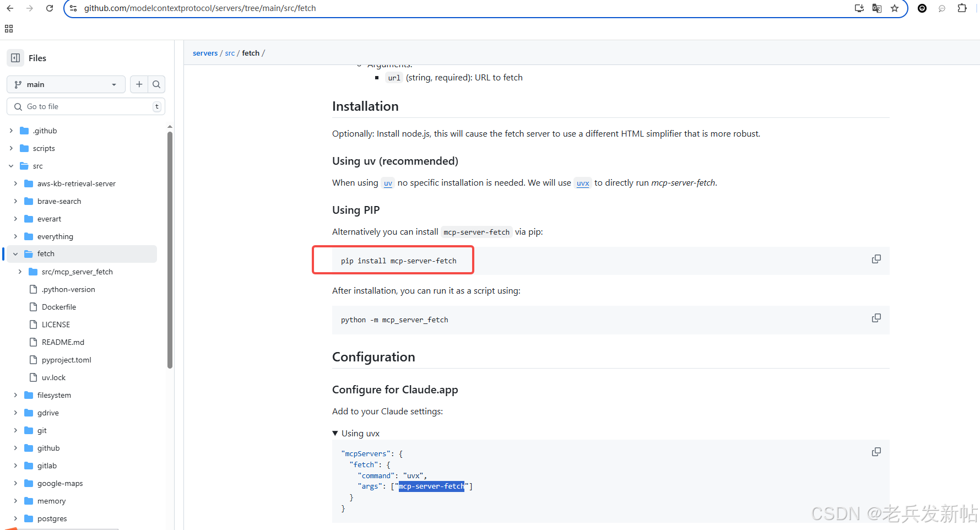Open the memory folder

(x=51, y=501)
